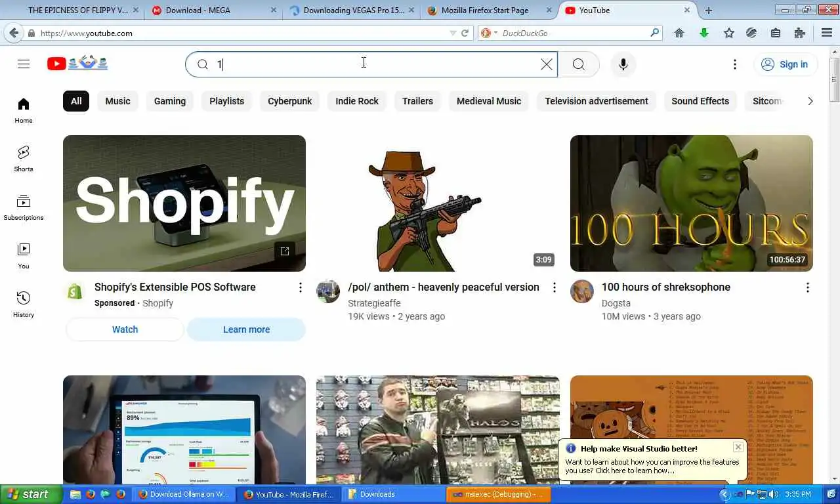This screenshot has width=840, height=504.
Task: Switch to Mozilla Firefox Start Page tab
Action: point(488,10)
